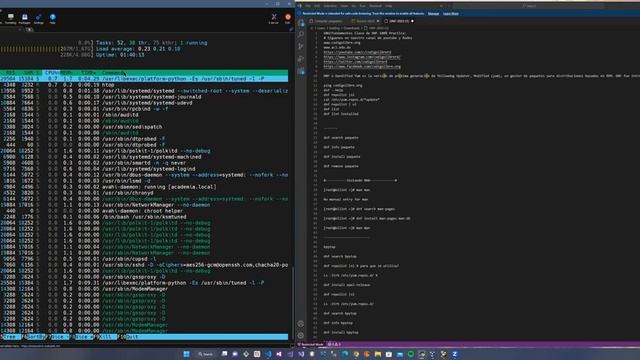
Task: Open the Zoom app from the taskbar
Action: point(455,354)
